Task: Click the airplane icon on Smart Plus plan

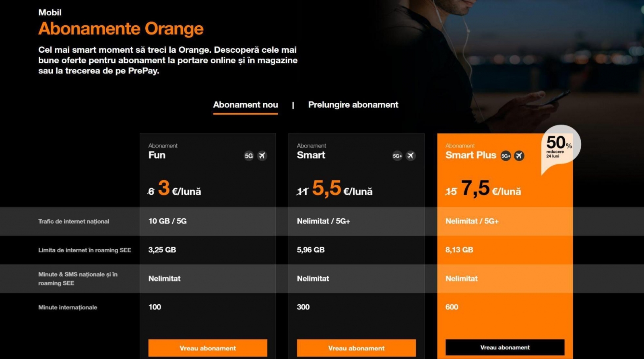Action: point(519,156)
